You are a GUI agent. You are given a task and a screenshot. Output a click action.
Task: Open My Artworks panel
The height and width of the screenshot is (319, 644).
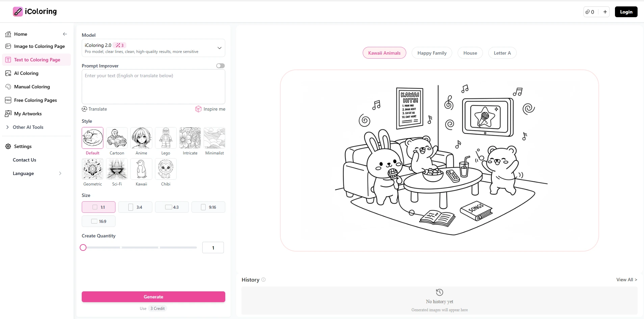pos(8,114)
